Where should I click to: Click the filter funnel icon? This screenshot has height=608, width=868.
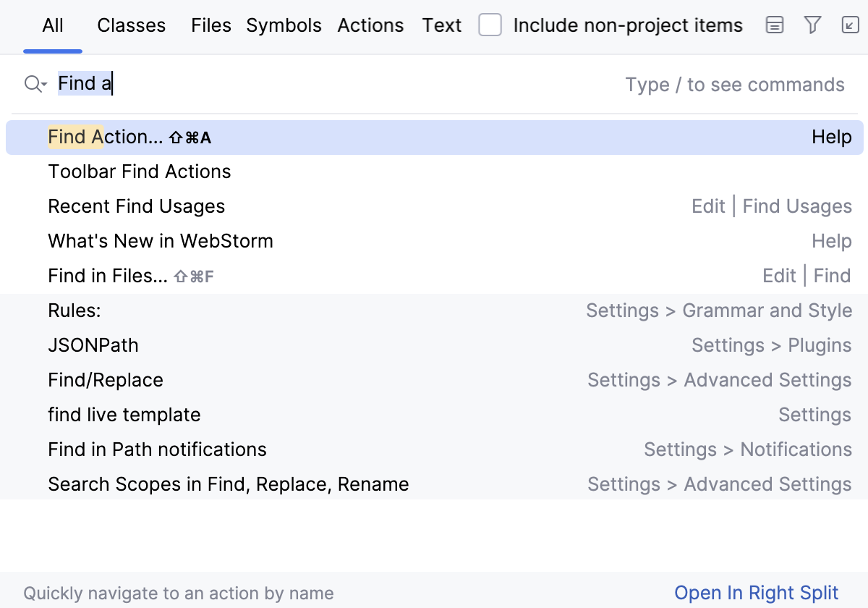coord(813,26)
